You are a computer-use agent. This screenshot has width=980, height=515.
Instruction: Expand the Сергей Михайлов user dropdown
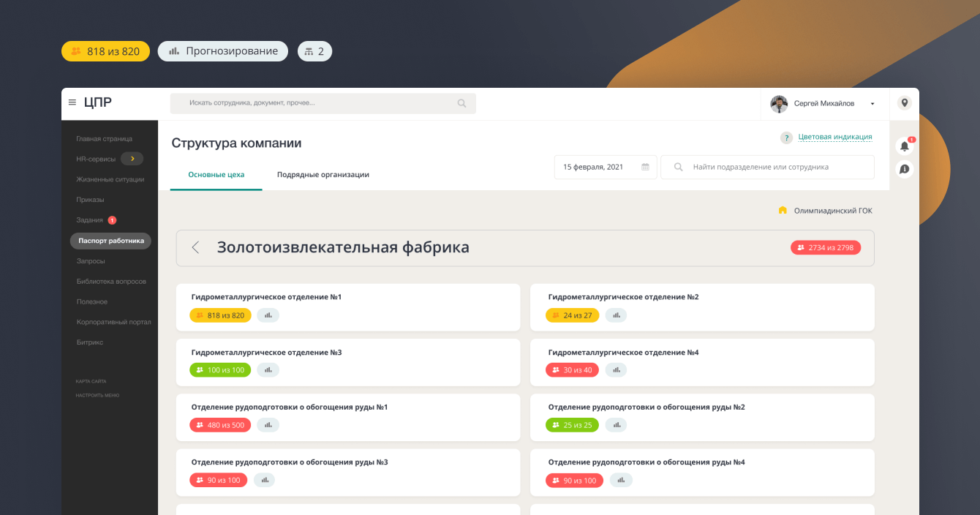[x=872, y=104]
